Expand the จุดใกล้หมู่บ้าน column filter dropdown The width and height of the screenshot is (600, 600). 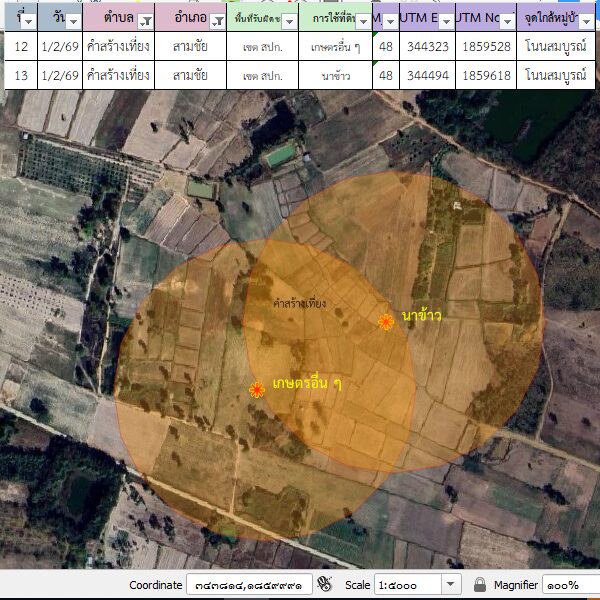click(593, 21)
